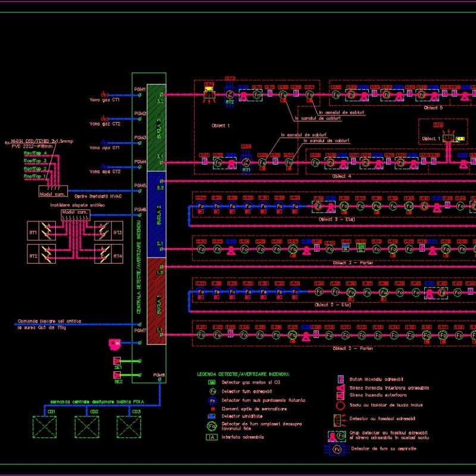The height and width of the screenshot is (476, 476).
Task: Click the Detector de fum cu aspiratie symbol
Action: tap(337, 449)
